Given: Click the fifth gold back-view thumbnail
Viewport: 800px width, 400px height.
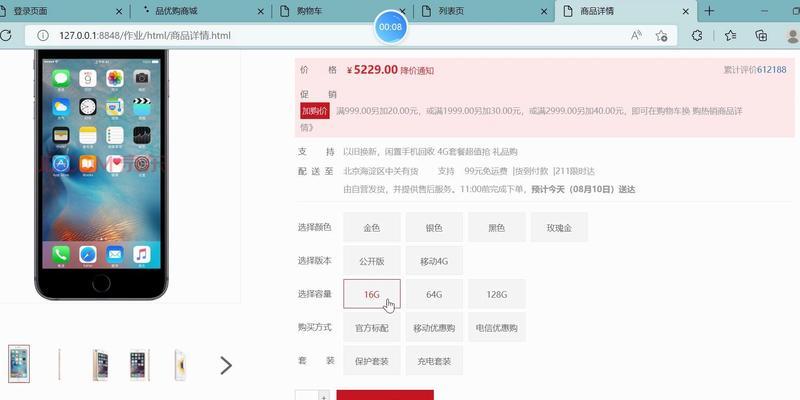Looking at the screenshot, I should click(x=180, y=365).
